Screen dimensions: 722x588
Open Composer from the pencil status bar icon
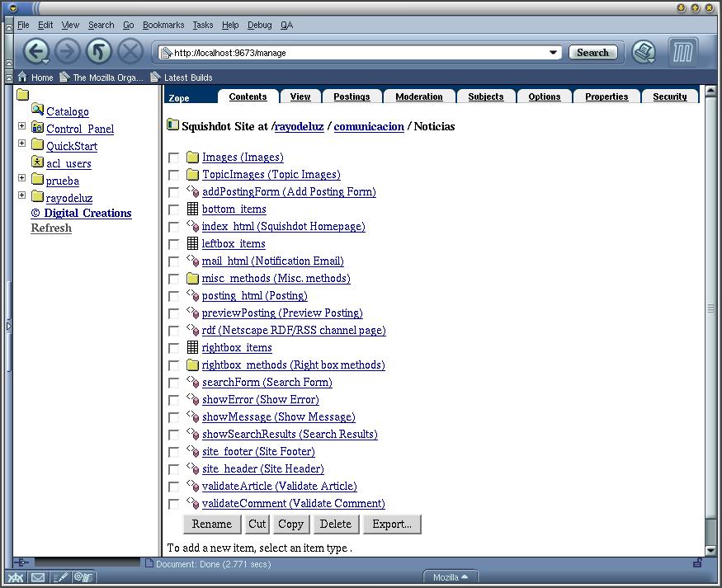(x=60, y=577)
